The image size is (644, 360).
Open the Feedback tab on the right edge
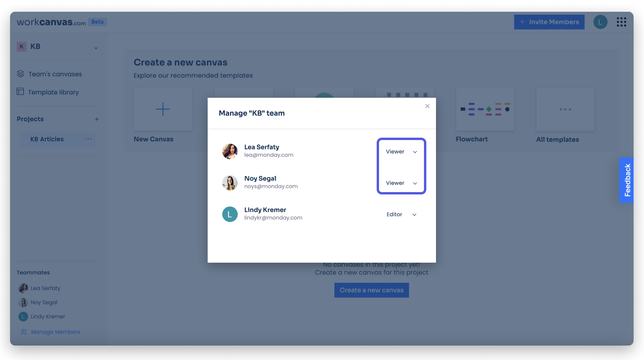pos(627,180)
